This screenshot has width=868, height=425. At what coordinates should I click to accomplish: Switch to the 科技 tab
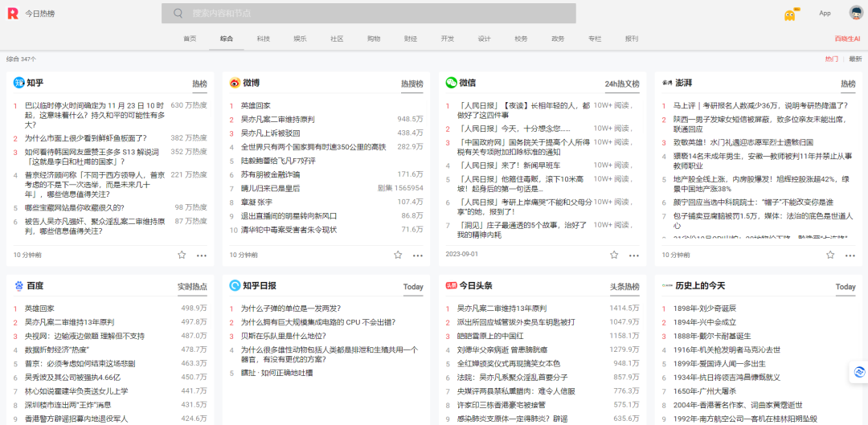coord(264,39)
